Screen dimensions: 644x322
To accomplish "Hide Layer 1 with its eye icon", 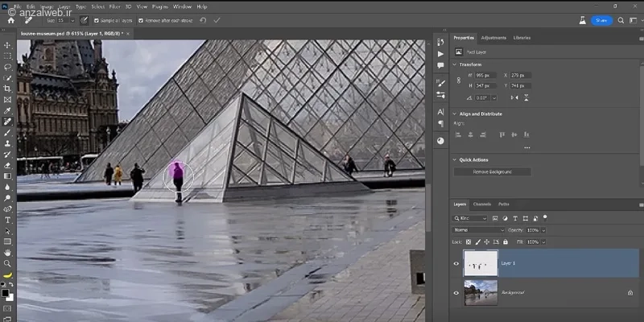I will click(456, 263).
